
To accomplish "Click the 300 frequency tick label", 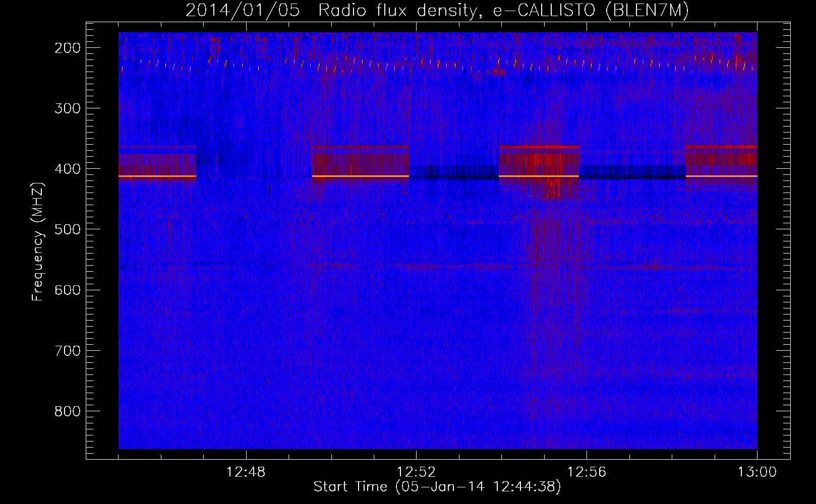I will click(67, 108).
